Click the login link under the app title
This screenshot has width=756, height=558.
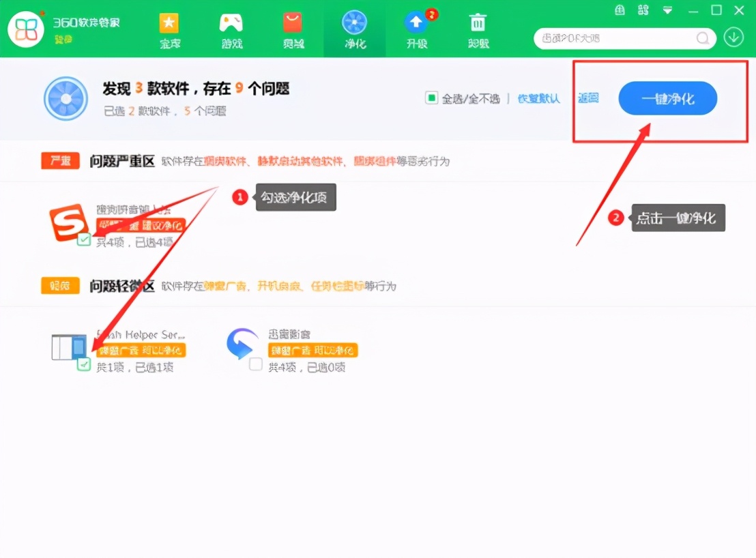63,39
